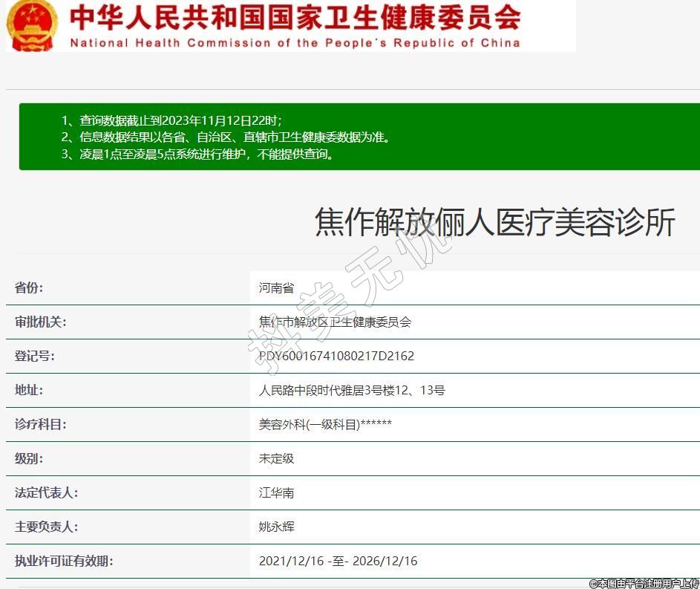Select the value 焦作市解放区卫生健康委员会
This screenshot has height=589, width=700.
coord(335,322)
